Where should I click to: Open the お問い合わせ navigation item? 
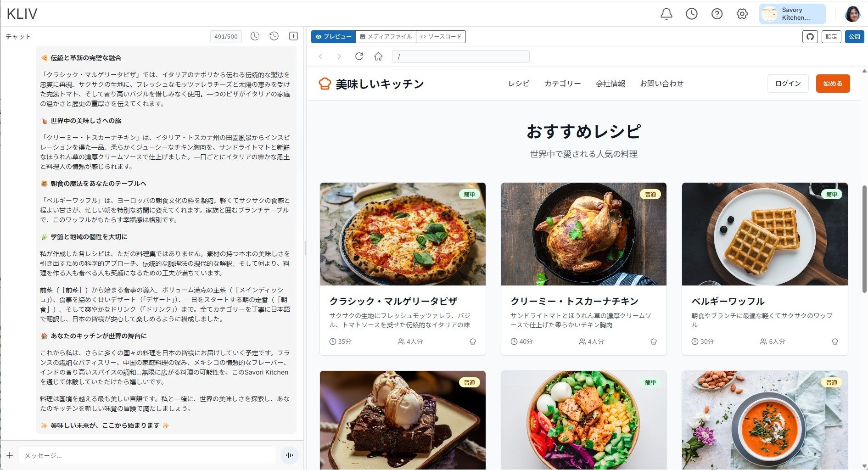tap(662, 84)
